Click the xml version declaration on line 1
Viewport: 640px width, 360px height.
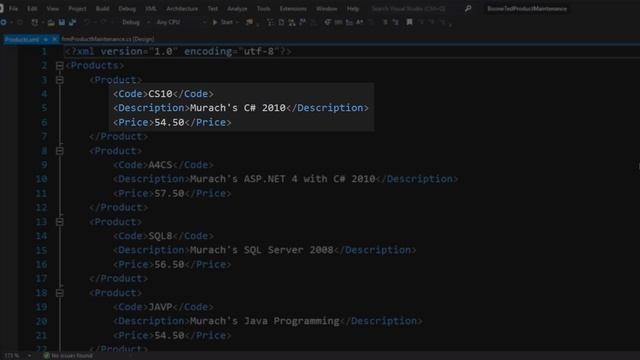178,52
